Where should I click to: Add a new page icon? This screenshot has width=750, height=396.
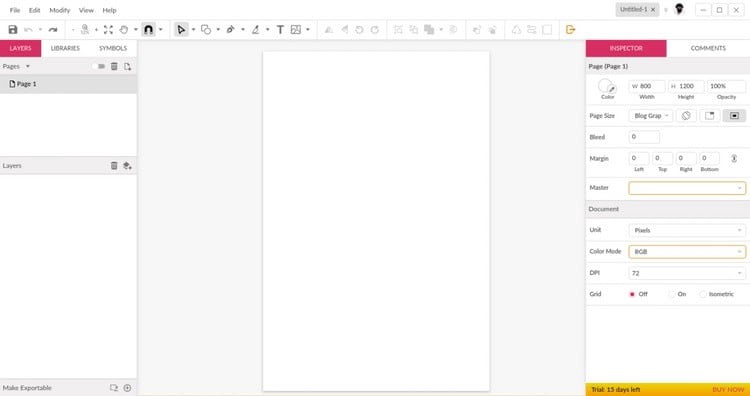127,66
